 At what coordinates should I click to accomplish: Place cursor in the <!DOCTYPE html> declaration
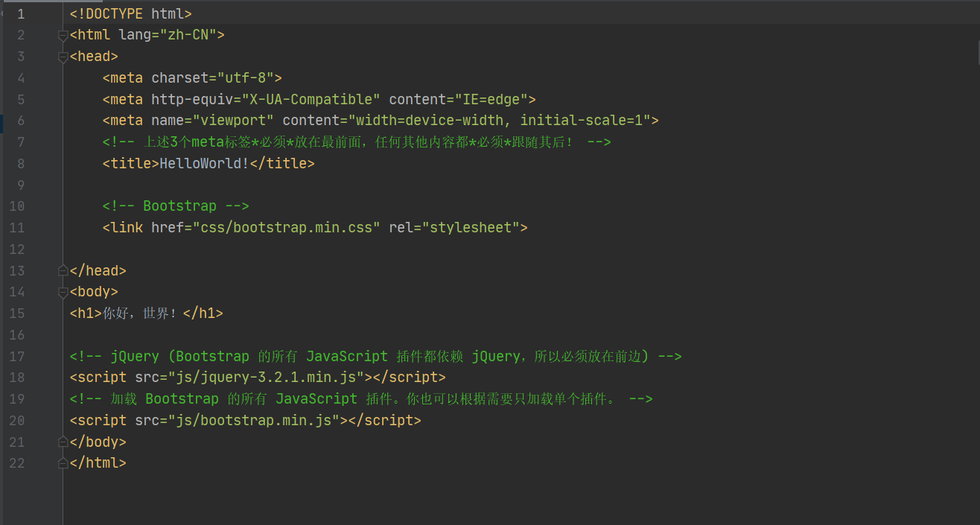coord(131,13)
